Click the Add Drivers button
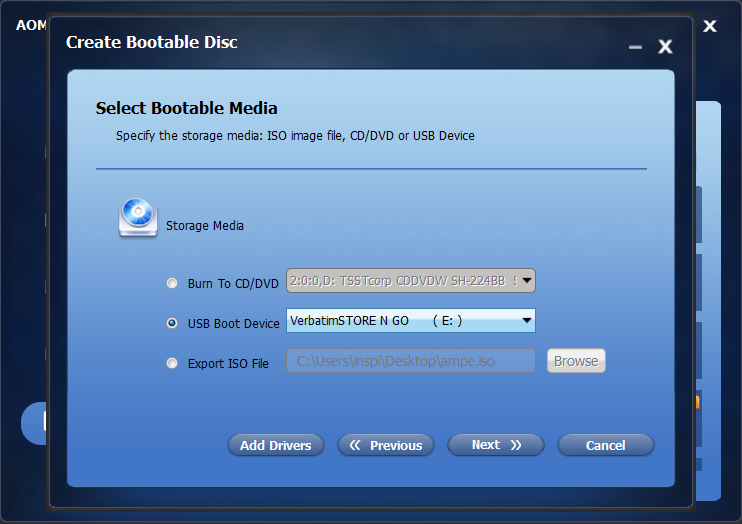Image resolution: width=742 pixels, height=524 pixels. tap(276, 445)
